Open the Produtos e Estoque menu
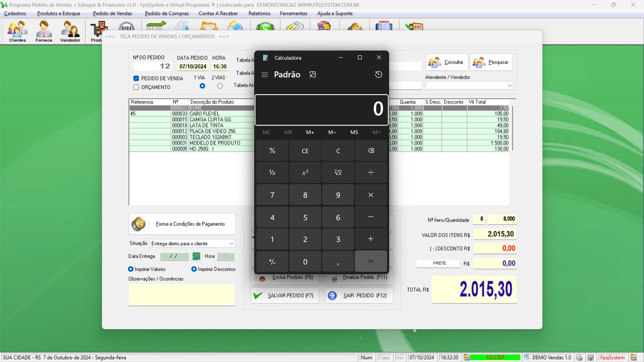 point(59,13)
